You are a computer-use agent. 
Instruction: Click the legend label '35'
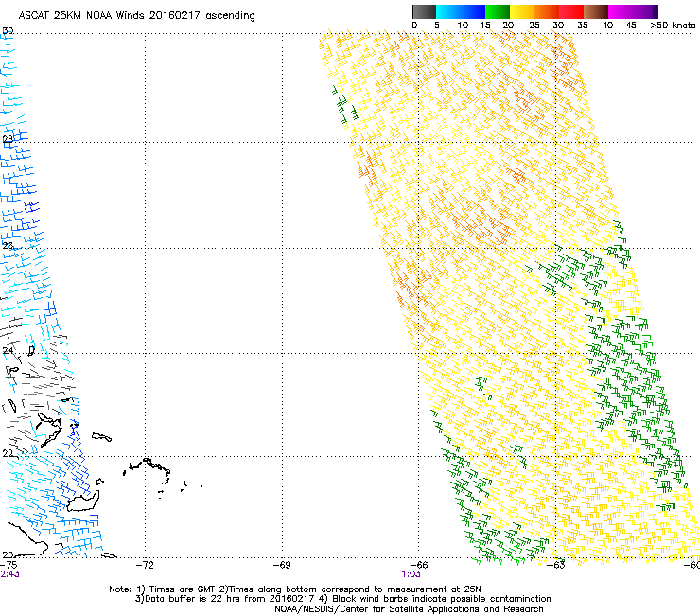pos(583,26)
